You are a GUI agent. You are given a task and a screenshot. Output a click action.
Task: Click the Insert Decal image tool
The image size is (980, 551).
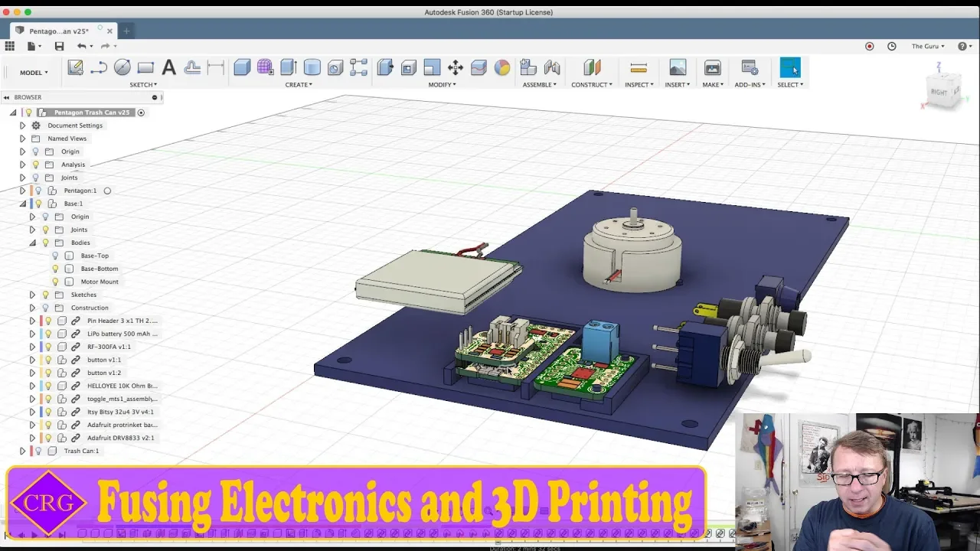pos(678,67)
